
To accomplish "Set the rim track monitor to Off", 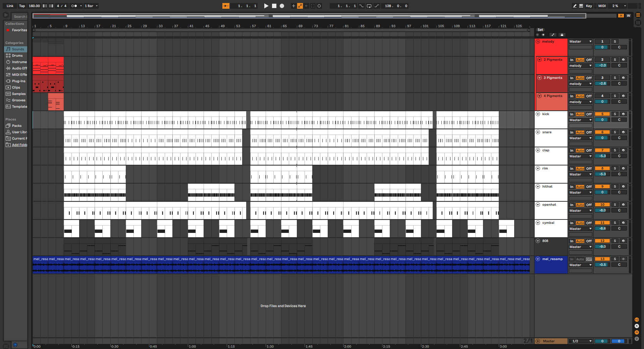I will pos(589,169).
